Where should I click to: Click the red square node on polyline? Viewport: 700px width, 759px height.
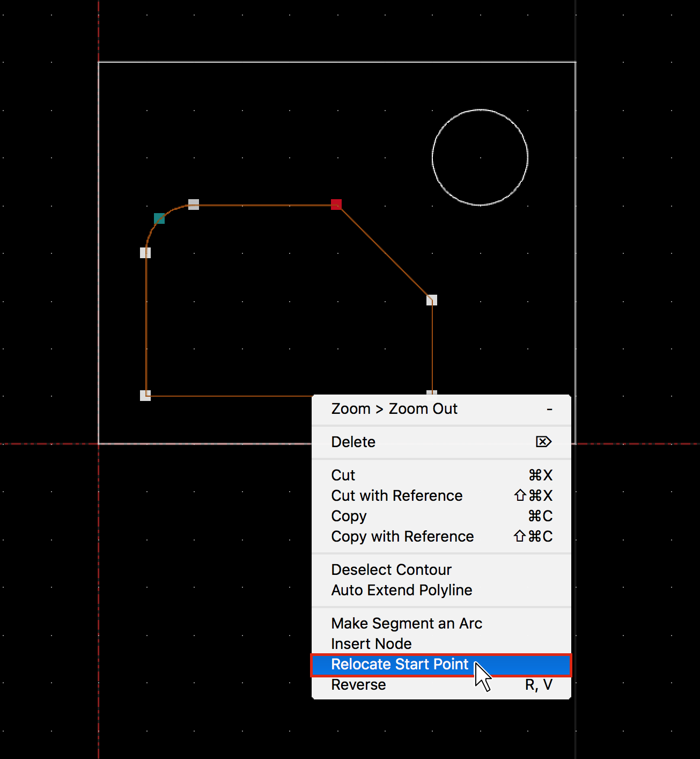(x=336, y=205)
